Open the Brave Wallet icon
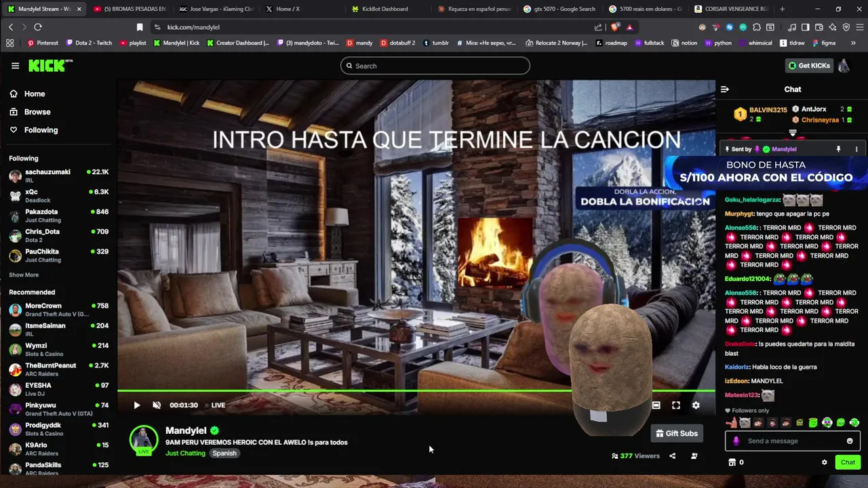This screenshot has width=868, height=488. (819, 27)
